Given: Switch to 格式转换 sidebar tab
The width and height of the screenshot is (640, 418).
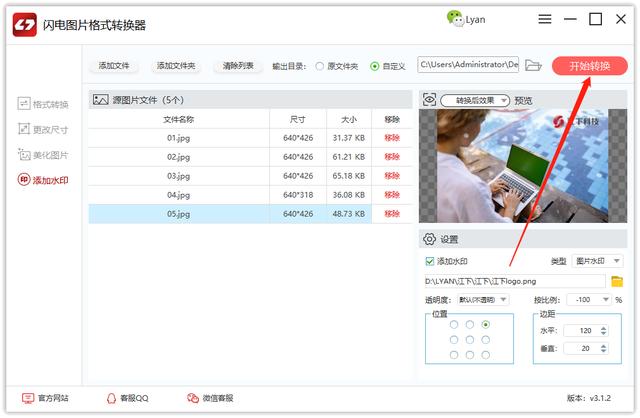Looking at the screenshot, I should coord(43,104).
